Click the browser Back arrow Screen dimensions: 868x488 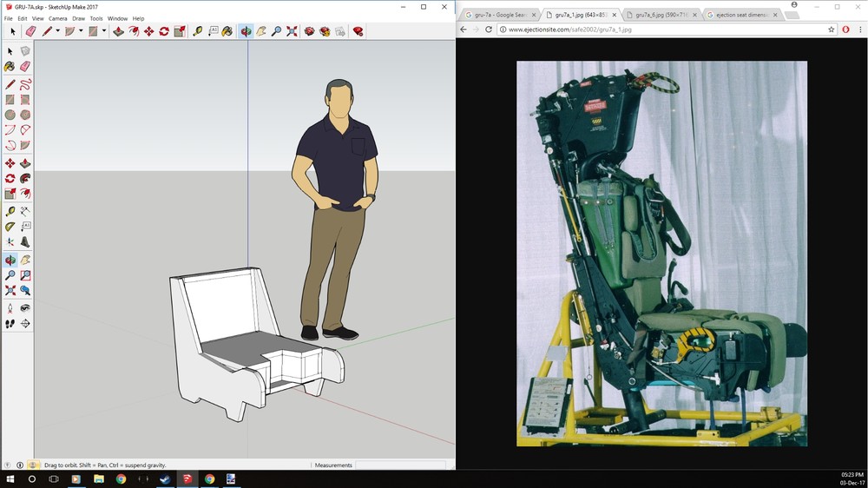463,30
